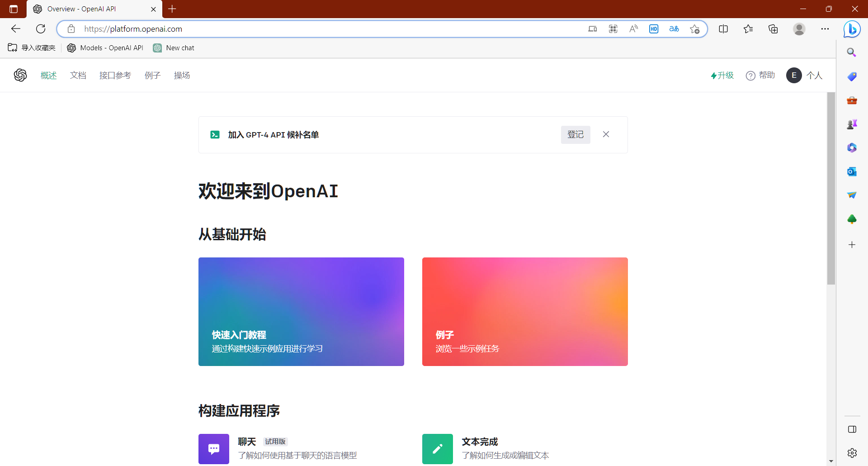Open the Edge sidebar search icon

852,52
